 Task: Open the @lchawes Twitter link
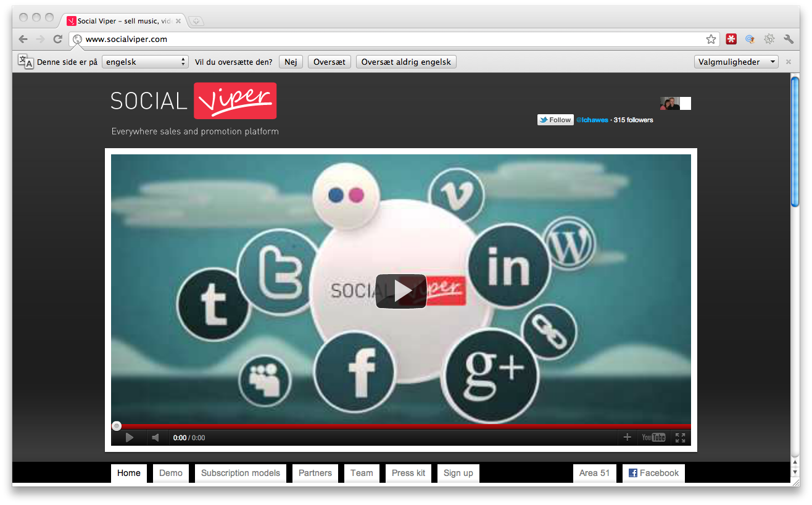click(x=592, y=120)
